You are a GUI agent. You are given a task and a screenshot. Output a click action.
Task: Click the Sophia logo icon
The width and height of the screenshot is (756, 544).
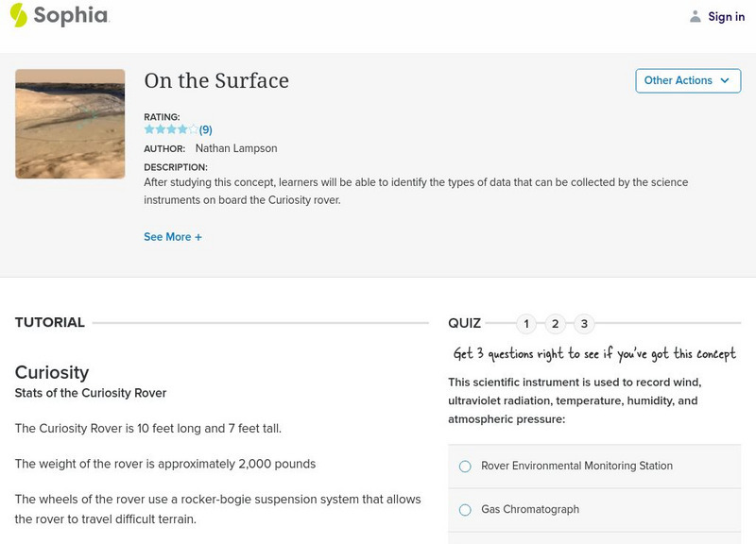[x=18, y=15]
